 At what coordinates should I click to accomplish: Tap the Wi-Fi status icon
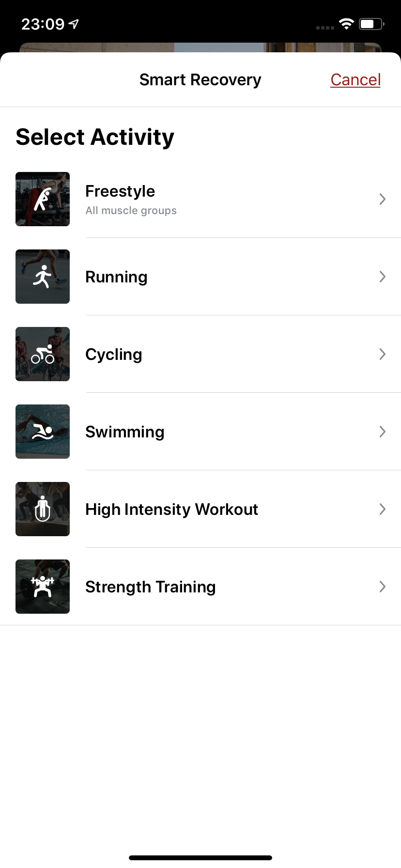coord(346,24)
